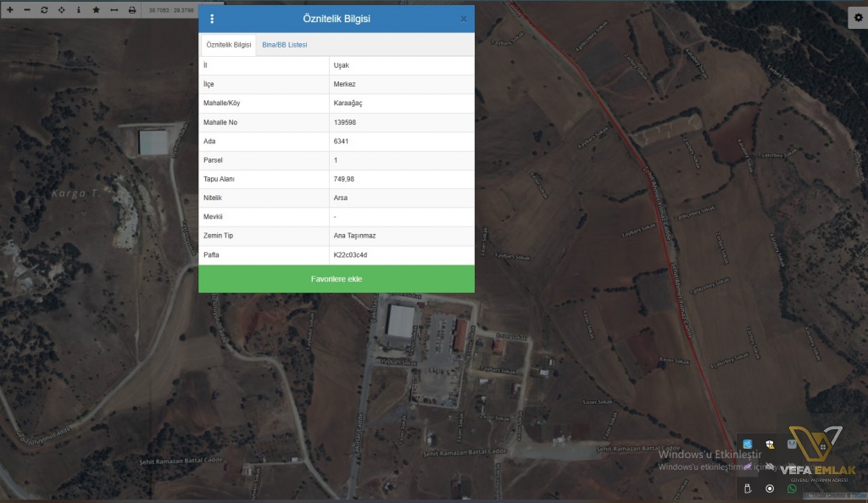Screen dimensions: 868x503
Task: Zoom out using the minus icon
Action: [x=27, y=9]
